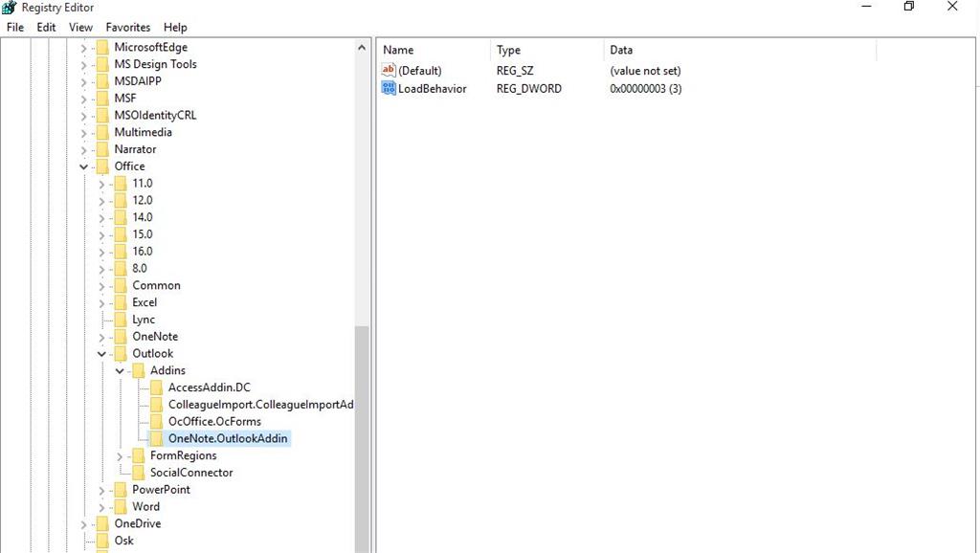The width and height of the screenshot is (980, 553).
Task: Select the (Default) value name
Action: coord(420,71)
